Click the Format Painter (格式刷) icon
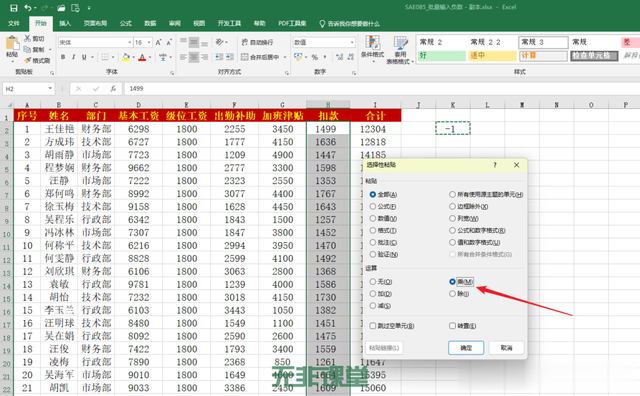Image resolution: width=640 pixels, height=396 pixels. (27, 60)
